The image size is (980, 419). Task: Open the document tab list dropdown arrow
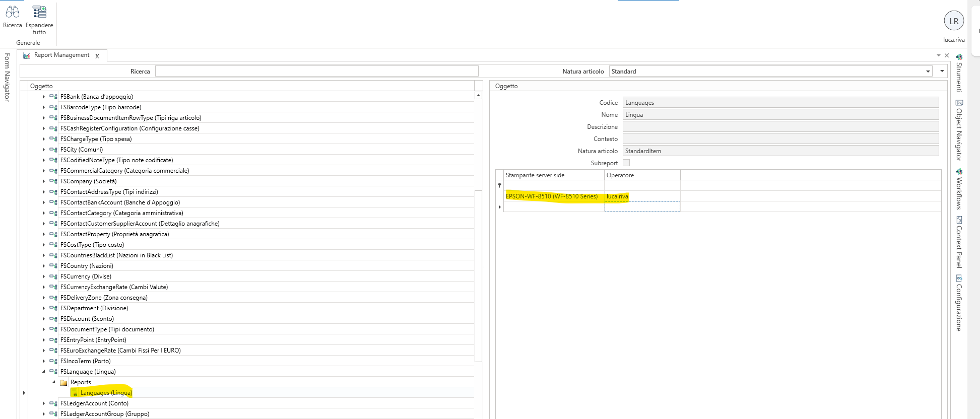pyautogui.click(x=938, y=55)
